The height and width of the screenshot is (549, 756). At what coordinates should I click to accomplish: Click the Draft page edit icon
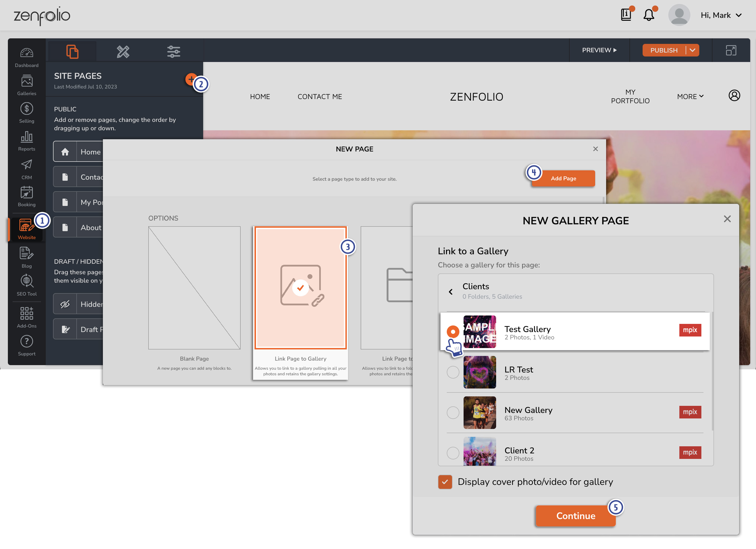click(65, 330)
